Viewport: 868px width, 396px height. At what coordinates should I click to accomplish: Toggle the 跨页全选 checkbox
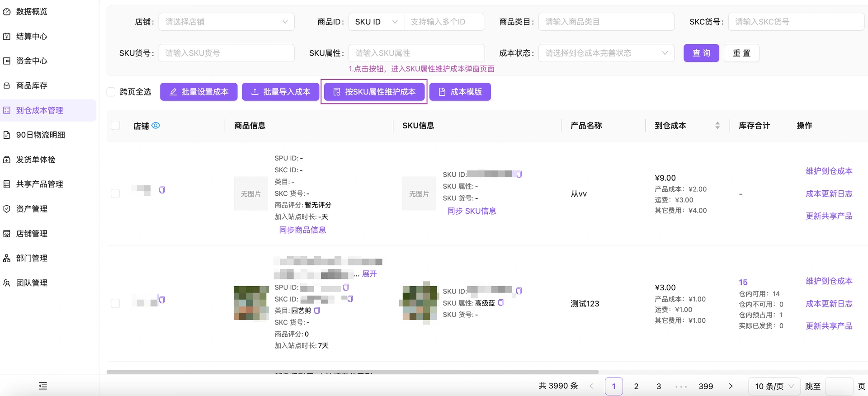(x=111, y=92)
